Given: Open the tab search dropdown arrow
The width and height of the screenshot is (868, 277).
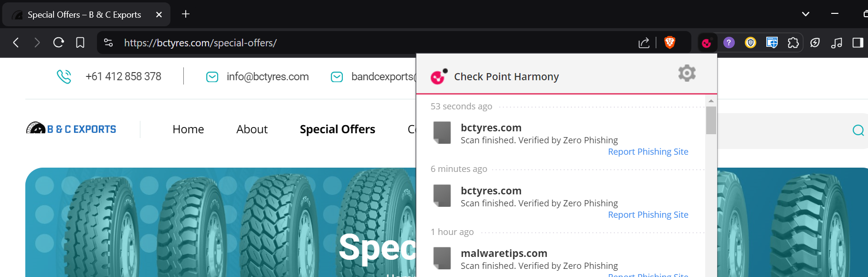Looking at the screenshot, I should [805, 14].
